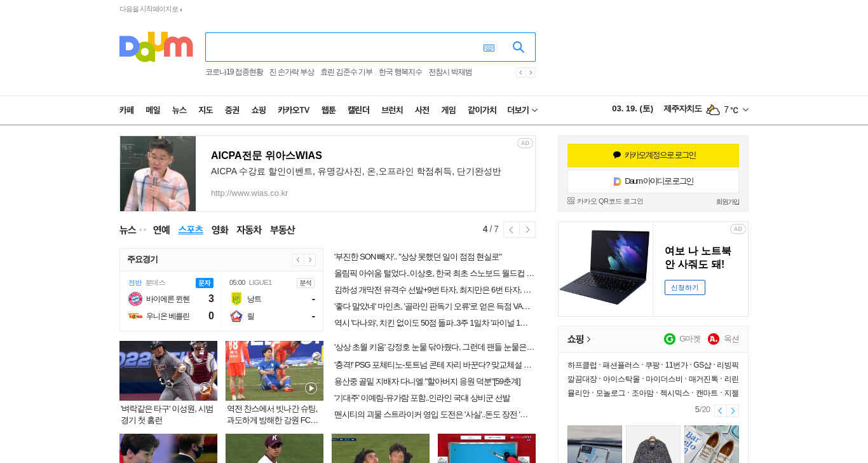Switch to the 영화 tab
Screen dimensions: 868x463
pyautogui.click(x=220, y=230)
